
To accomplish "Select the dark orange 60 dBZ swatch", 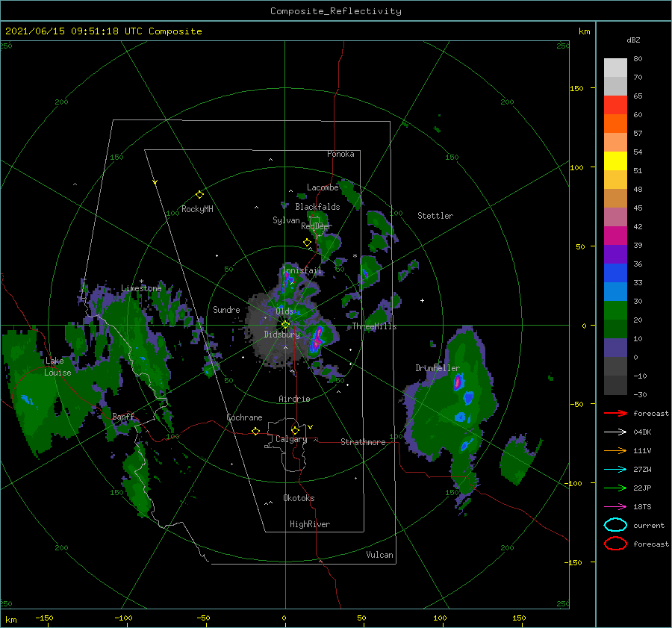I will [615, 123].
